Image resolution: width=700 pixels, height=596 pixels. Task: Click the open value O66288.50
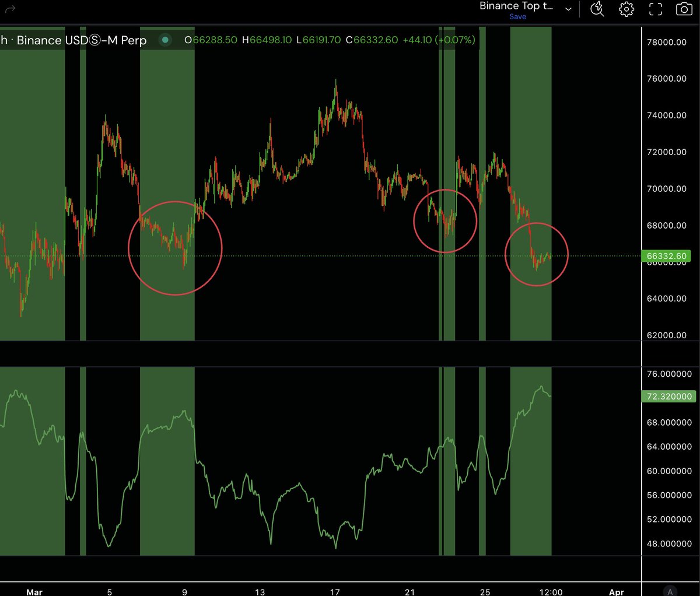click(211, 40)
